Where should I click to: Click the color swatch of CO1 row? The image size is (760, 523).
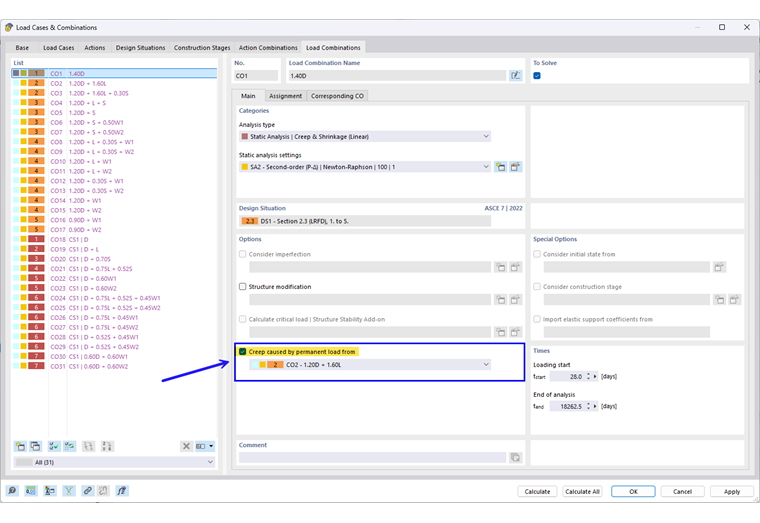16,73
